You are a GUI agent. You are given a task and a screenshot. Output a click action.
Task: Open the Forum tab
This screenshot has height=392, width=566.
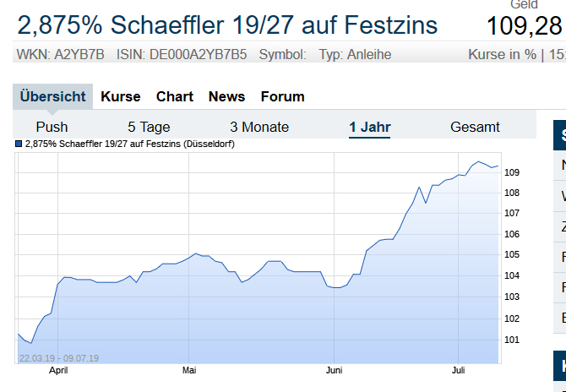(282, 96)
